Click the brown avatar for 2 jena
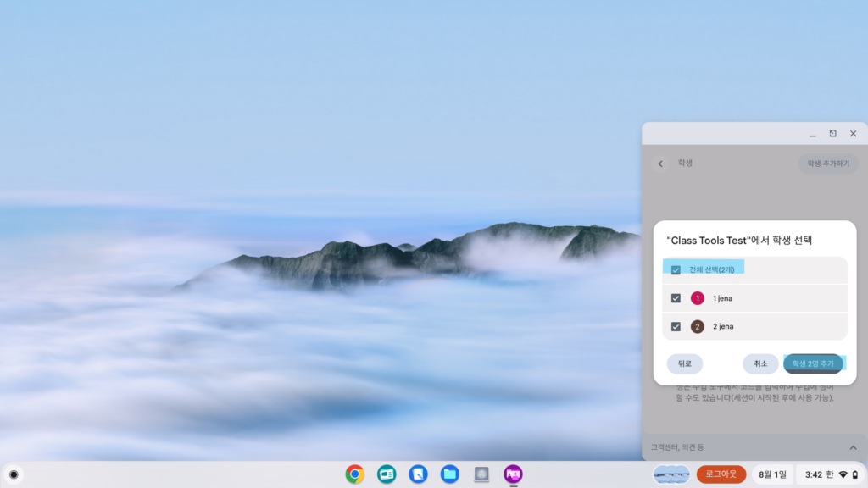The height and width of the screenshot is (488, 868). 698,326
